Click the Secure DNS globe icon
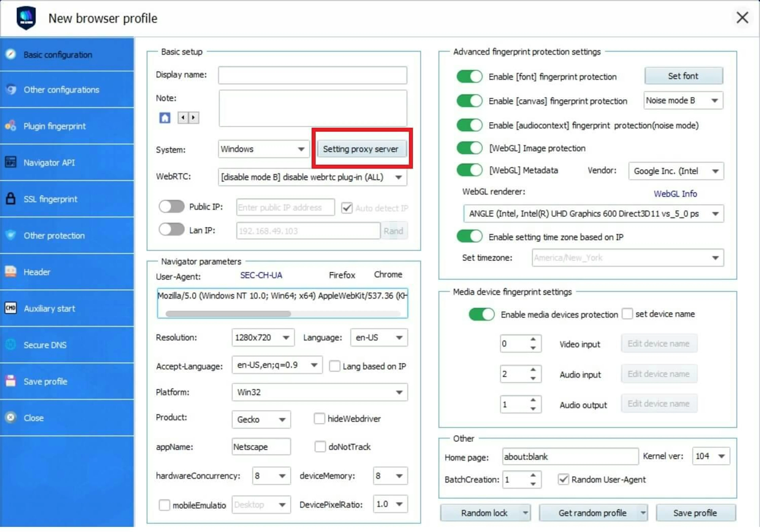Image resolution: width=760 pixels, height=532 pixels. click(x=11, y=345)
